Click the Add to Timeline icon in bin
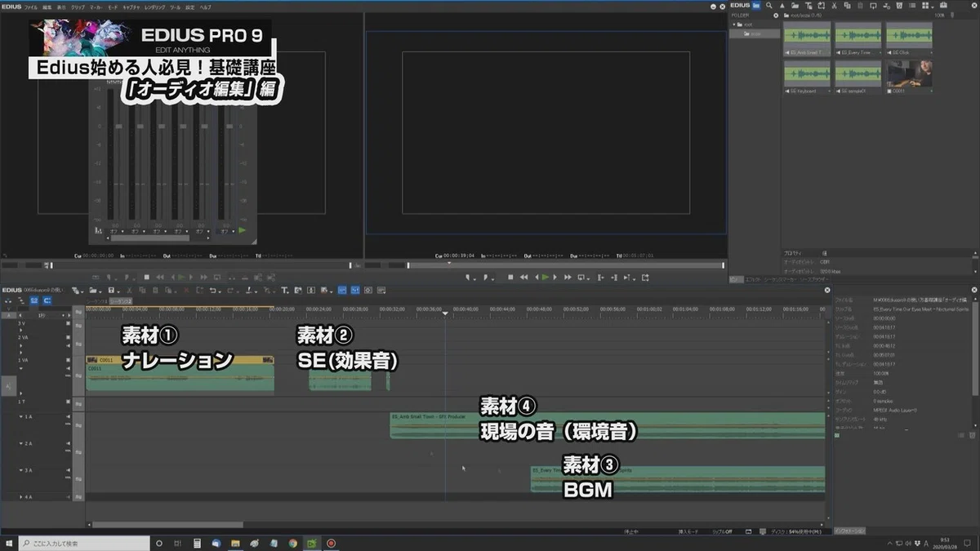Image resolution: width=980 pixels, height=551 pixels. 886,5
